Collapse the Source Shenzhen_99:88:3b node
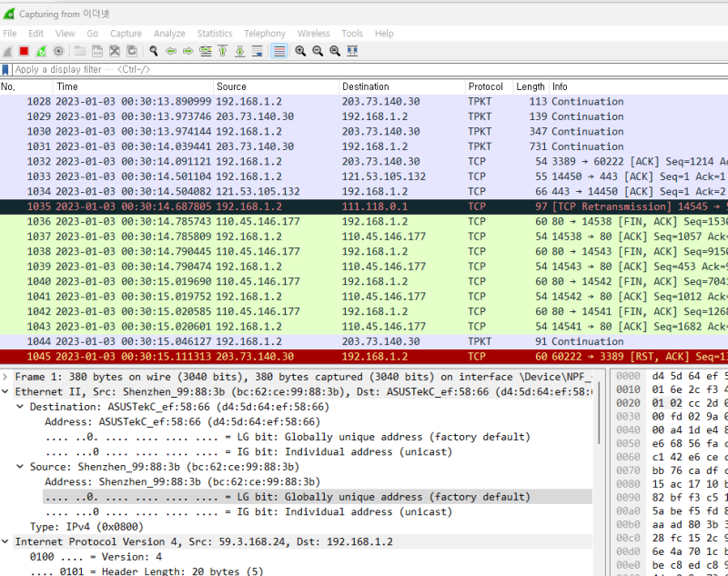The width and height of the screenshot is (728, 576). pyautogui.click(x=21, y=466)
